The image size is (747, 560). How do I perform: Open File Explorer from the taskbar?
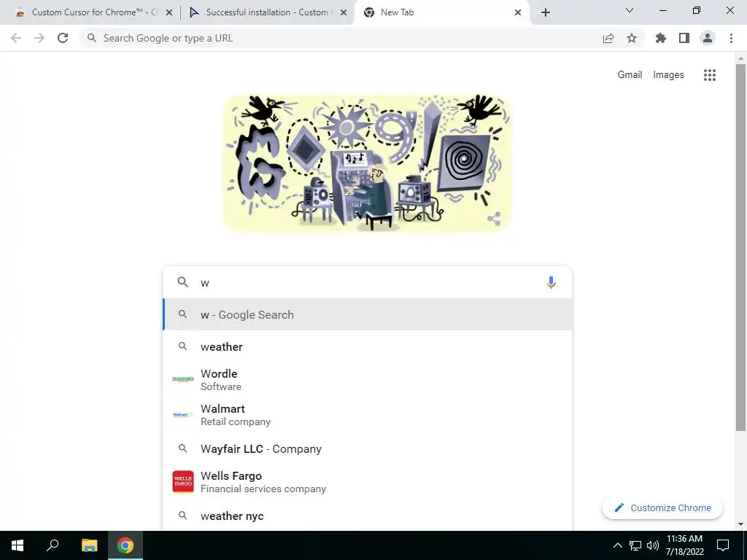[89, 545]
